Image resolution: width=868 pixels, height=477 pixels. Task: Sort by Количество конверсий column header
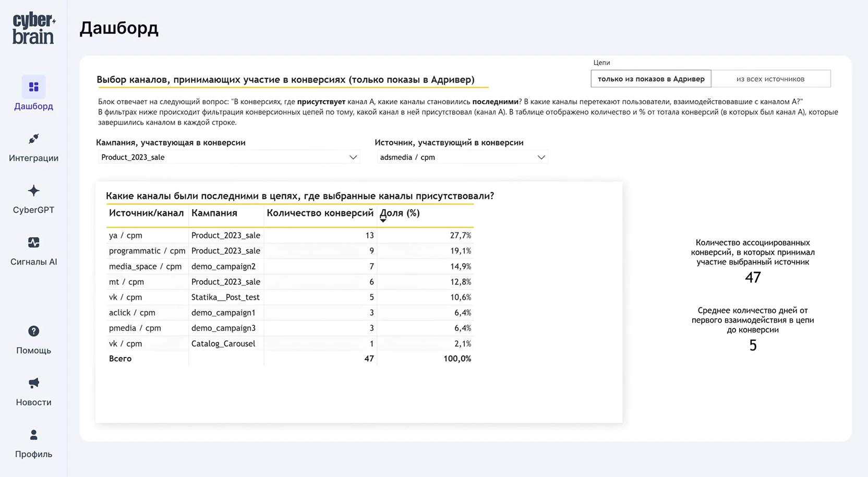pyautogui.click(x=320, y=213)
